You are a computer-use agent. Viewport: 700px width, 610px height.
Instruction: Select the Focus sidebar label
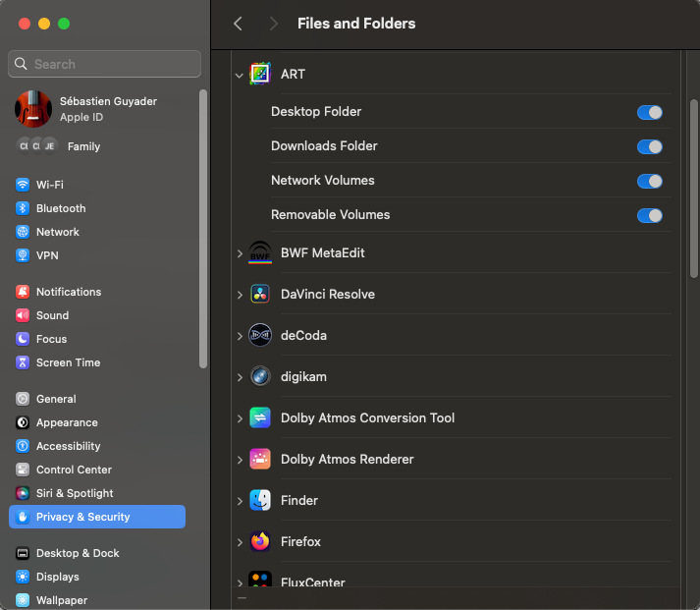point(51,339)
